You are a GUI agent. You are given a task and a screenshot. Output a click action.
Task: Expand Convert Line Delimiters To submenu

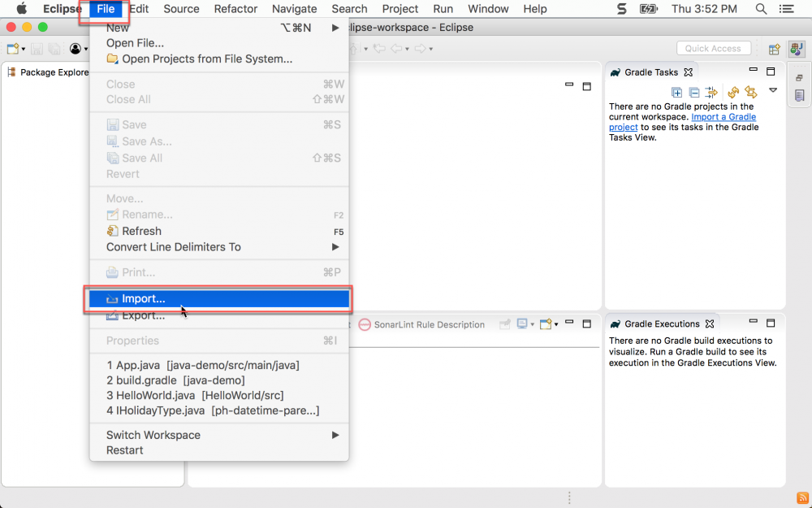pos(335,247)
